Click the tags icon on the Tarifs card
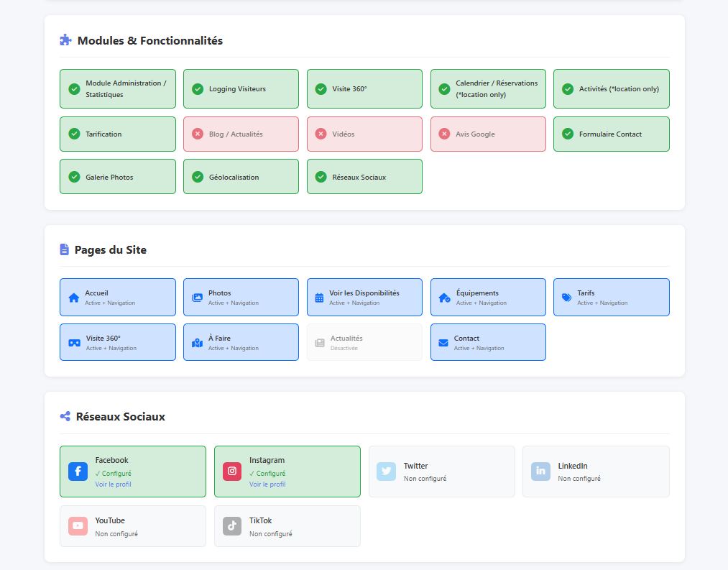The width and height of the screenshot is (728, 570). [x=566, y=297]
